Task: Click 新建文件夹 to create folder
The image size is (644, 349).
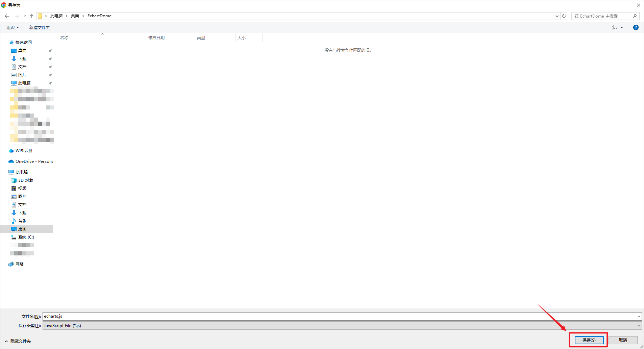Action: click(x=39, y=28)
